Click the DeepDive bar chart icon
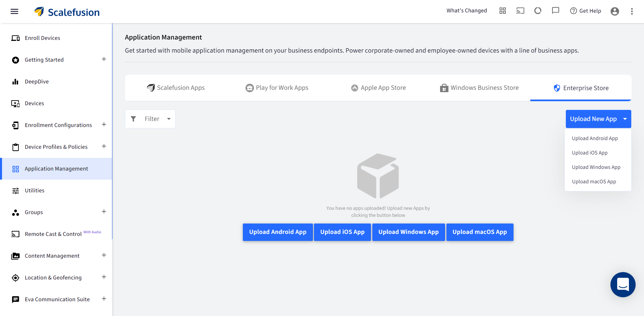The height and width of the screenshot is (316, 644). point(15,82)
